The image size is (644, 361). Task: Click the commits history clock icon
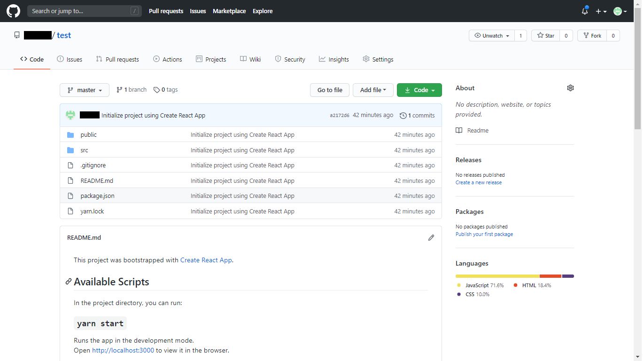point(403,116)
